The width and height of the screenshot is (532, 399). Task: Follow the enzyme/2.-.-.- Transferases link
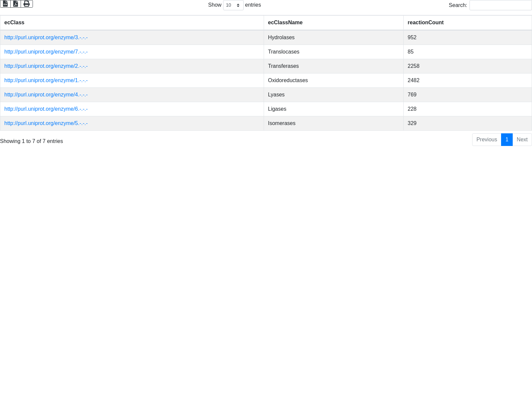pyautogui.click(x=46, y=66)
